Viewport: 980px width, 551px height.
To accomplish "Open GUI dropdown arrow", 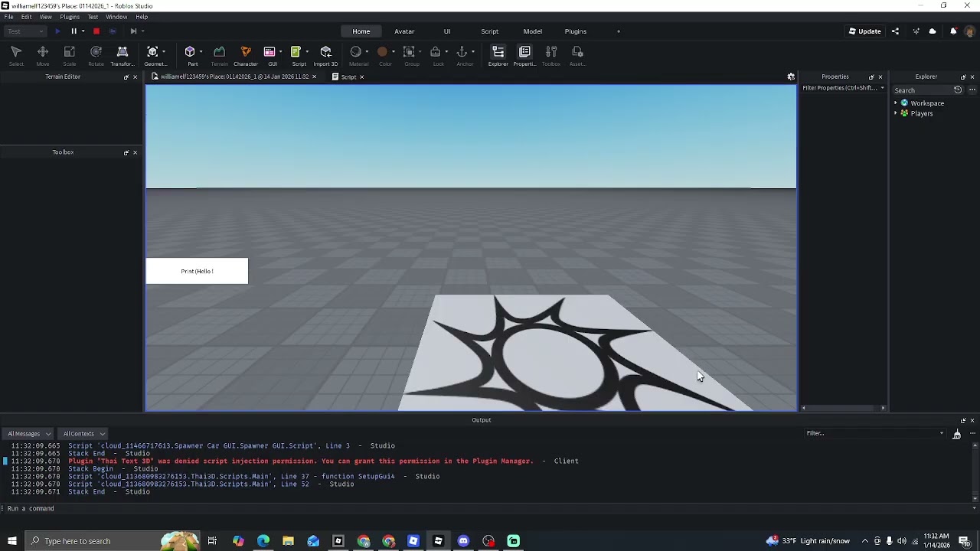I will pyautogui.click(x=280, y=52).
